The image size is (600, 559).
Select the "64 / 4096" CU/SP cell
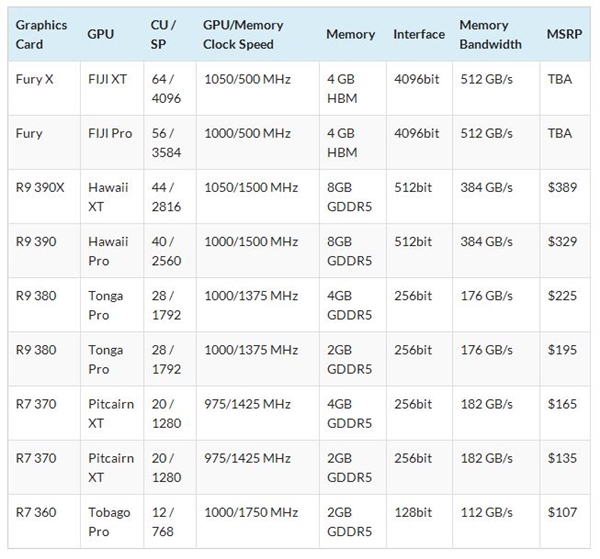(159, 87)
